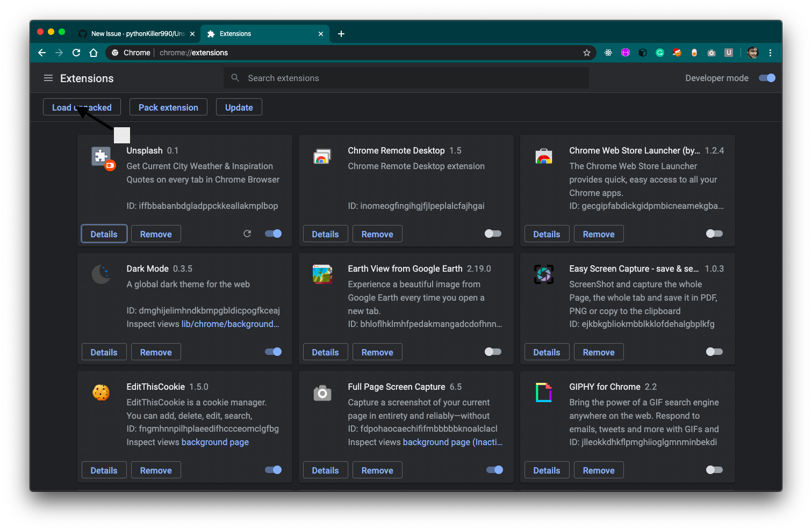The width and height of the screenshot is (812, 531).
Task: Click the Search extensions field
Action: (x=406, y=78)
